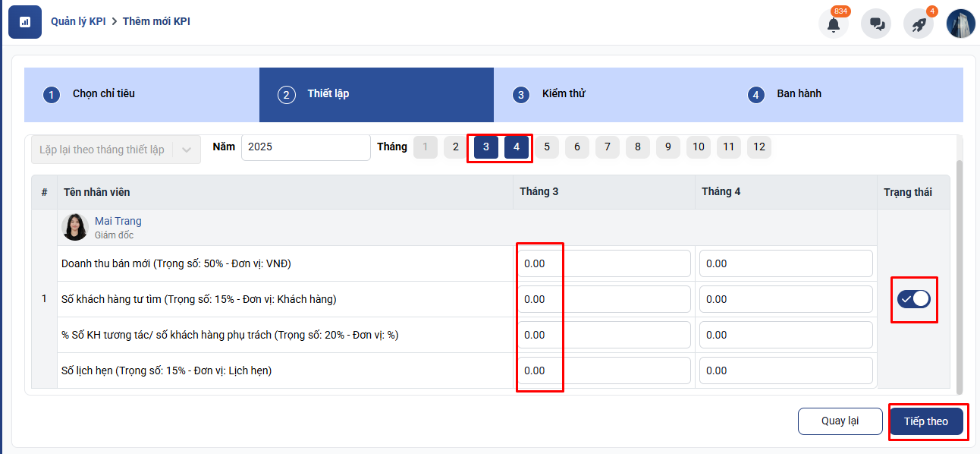Screen dimensions: 980x454
Task: Open 'Quản lý KPI' breadcrumb link
Action: [x=78, y=21]
